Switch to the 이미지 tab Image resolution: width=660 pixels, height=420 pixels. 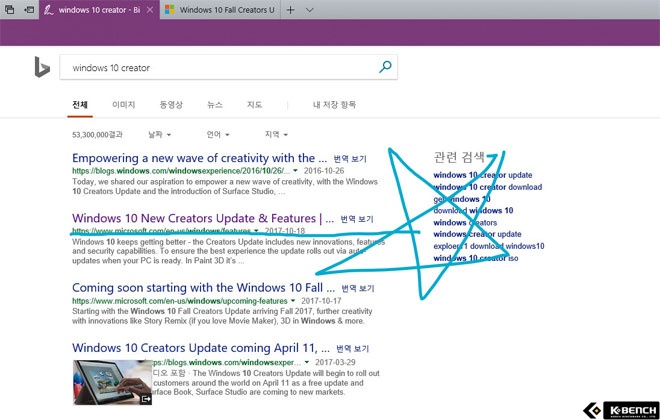pos(124,105)
